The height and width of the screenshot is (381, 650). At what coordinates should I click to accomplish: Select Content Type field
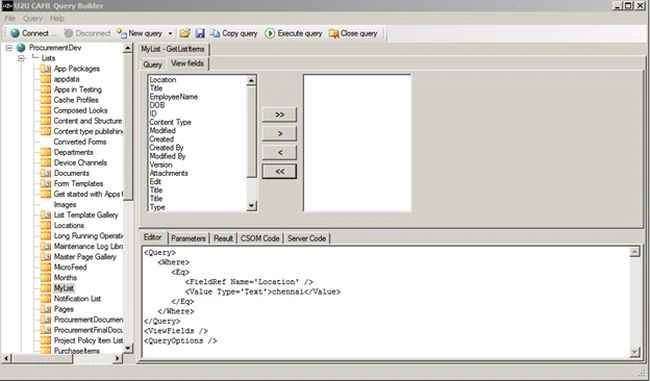point(170,122)
